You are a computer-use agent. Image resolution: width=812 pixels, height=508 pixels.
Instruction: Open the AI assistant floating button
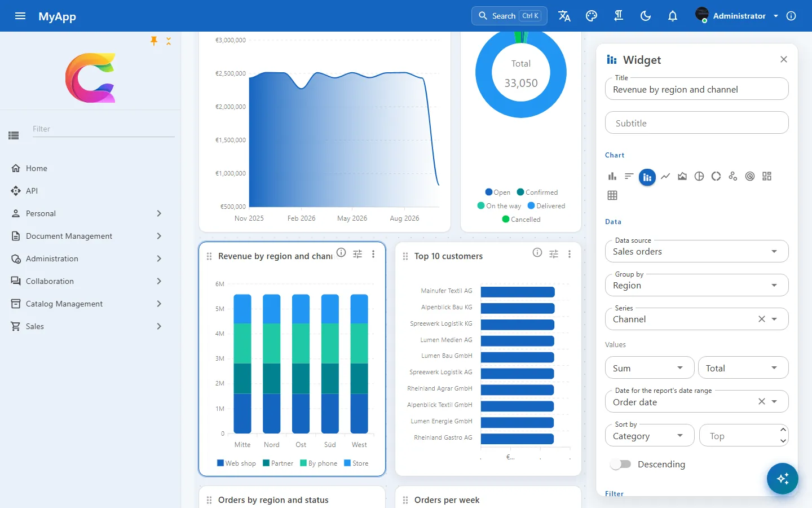[783, 479]
